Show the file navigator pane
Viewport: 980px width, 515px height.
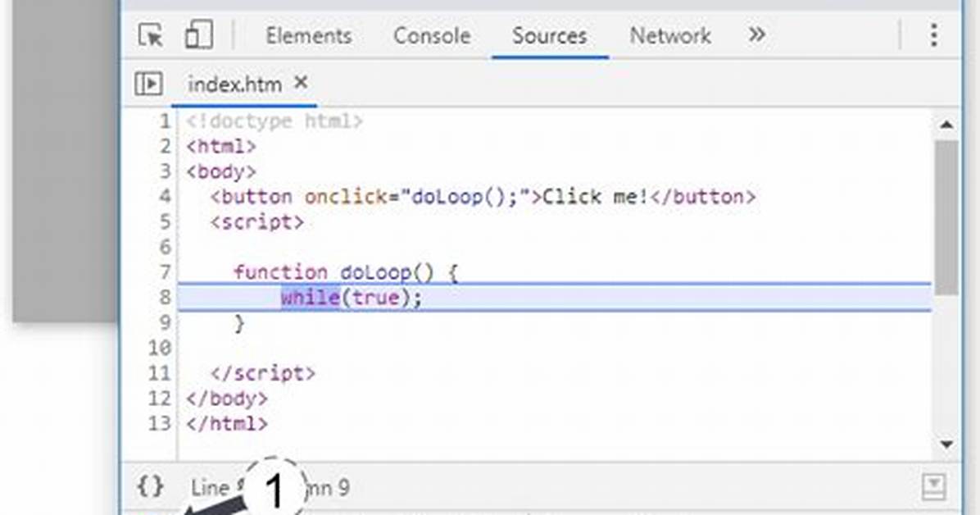tap(149, 83)
